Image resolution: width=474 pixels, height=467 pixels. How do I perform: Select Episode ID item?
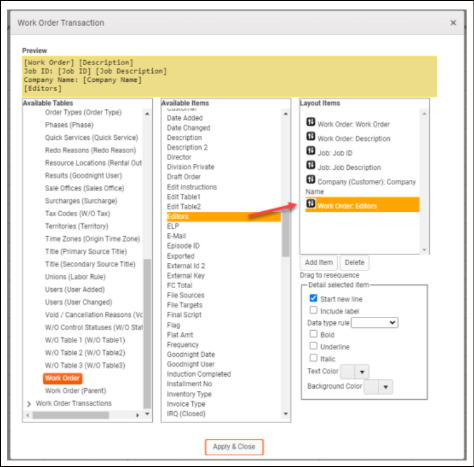click(183, 246)
